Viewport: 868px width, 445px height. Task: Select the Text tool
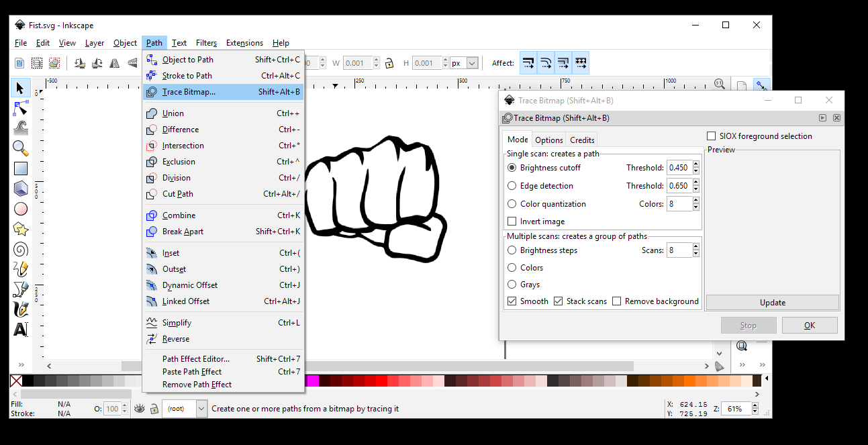[20, 330]
